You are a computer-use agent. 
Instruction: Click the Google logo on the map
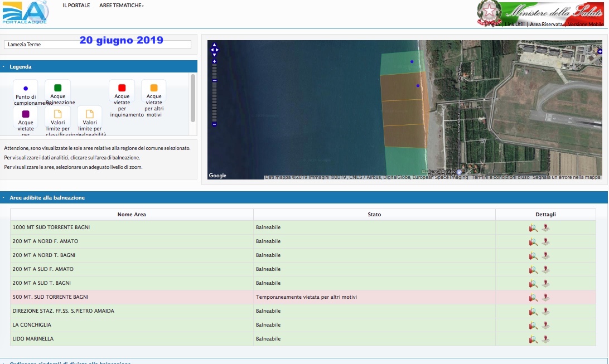tap(217, 176)
